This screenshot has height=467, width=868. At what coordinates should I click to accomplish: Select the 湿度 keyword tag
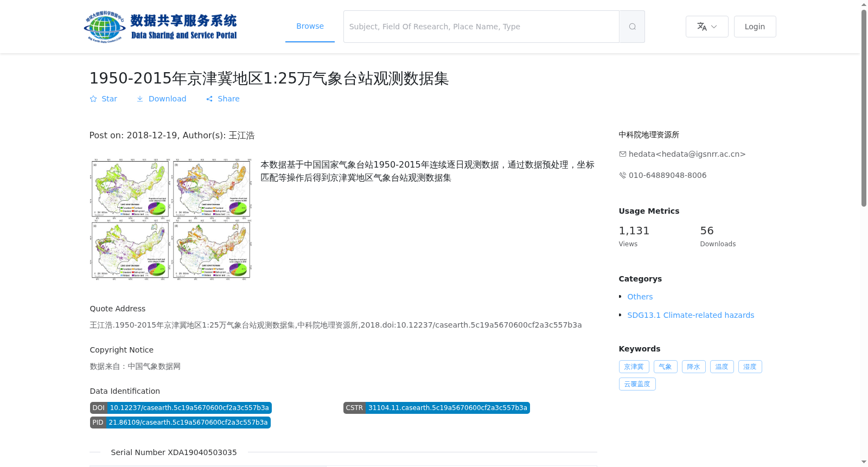click(x=750, y=367)
